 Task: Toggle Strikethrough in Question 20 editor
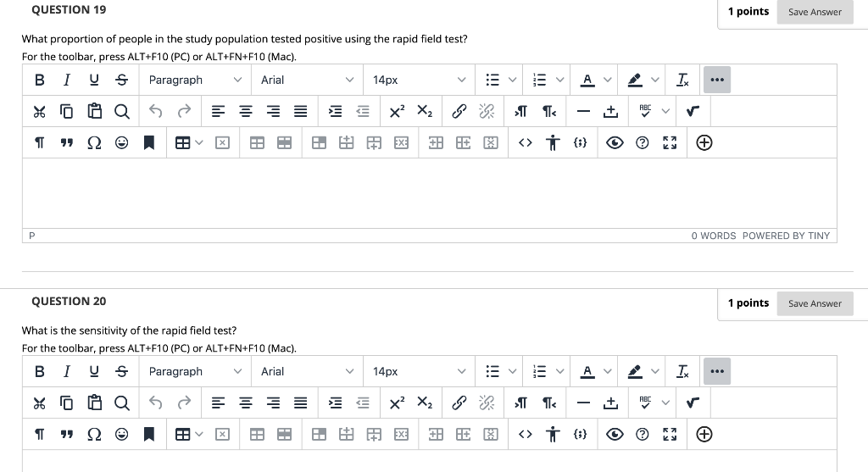[122, 371]
